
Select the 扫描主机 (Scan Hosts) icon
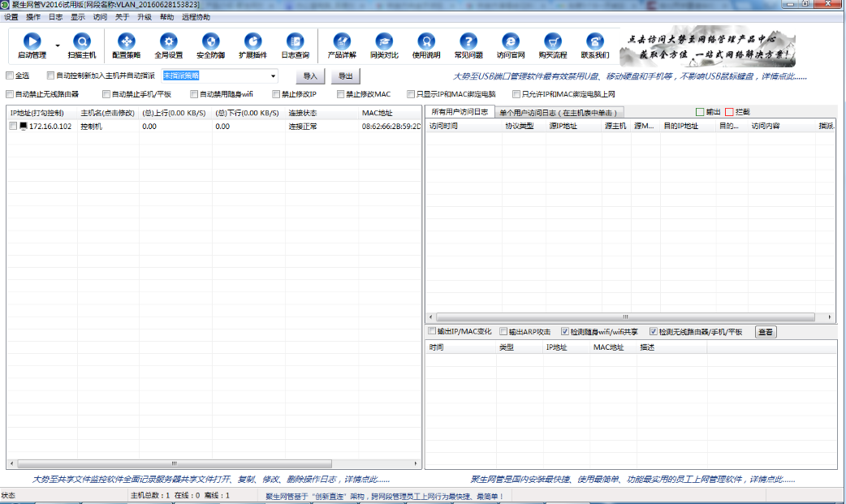[84, 45]
